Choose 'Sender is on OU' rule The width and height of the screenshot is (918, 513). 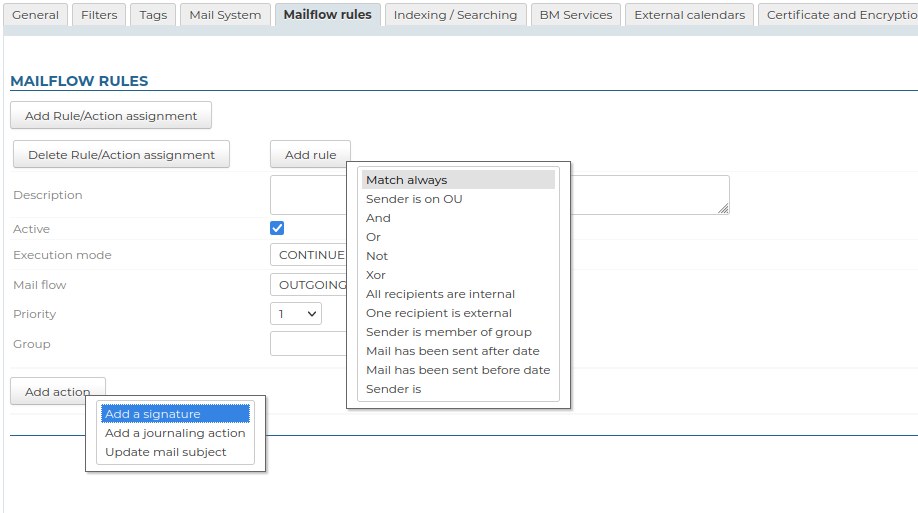(x=414, y=199)
